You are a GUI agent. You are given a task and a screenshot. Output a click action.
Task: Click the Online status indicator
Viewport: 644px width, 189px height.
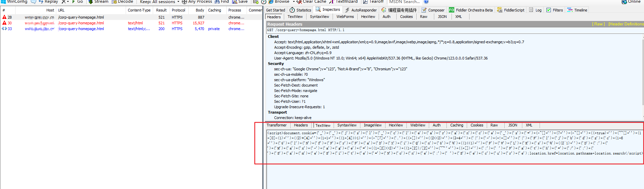coord(631,2)
